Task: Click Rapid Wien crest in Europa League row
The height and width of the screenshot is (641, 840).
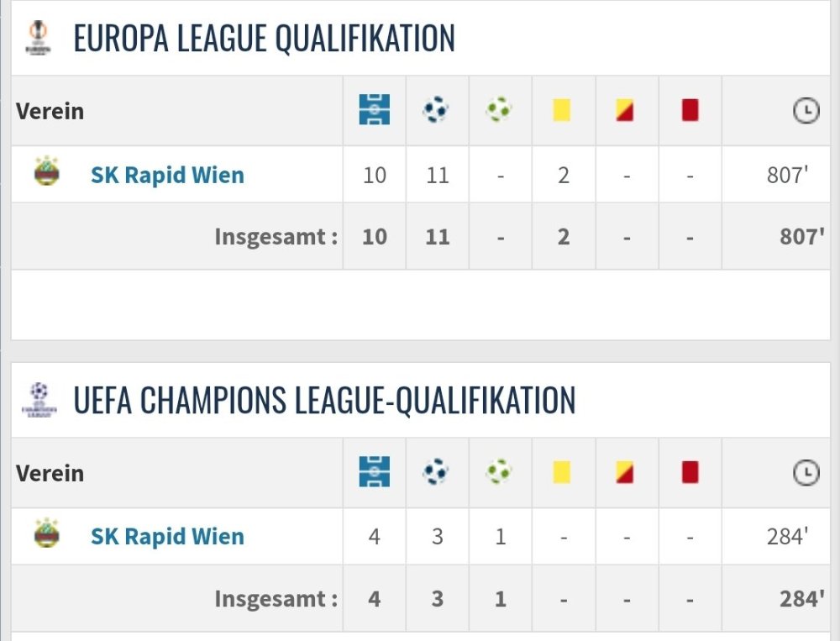Action: [47, 172]
